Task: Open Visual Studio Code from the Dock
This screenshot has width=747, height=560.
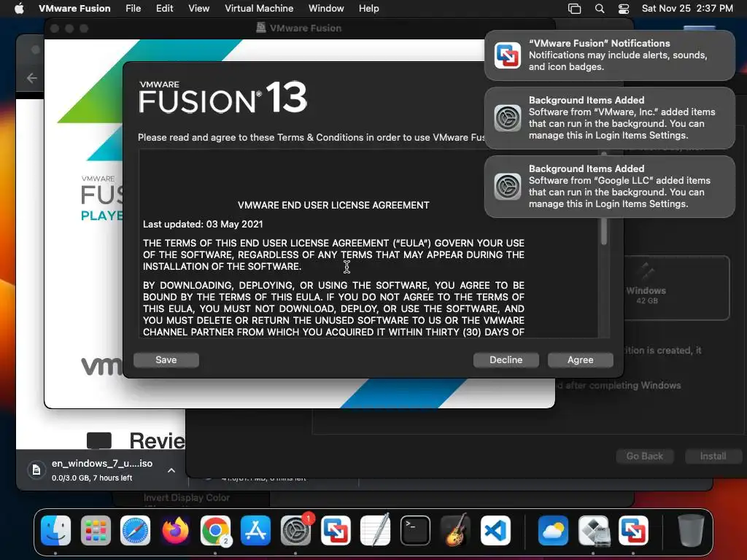Action: coord(495,530)
